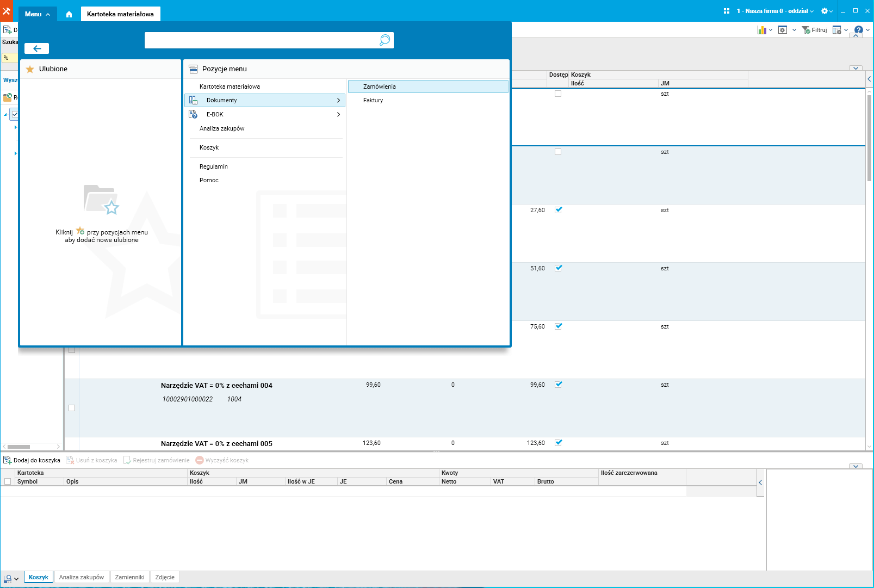Click the left arrow of the left panel scrollbar
The height and width of the screenshot is (588, 874).
point(4,447)
